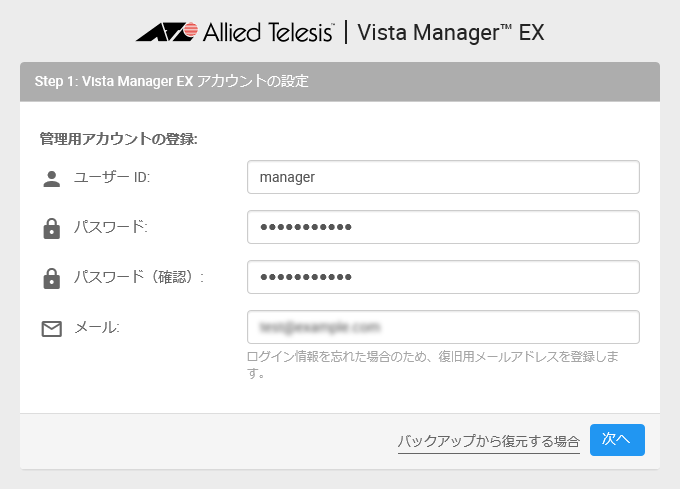The height and width of the screenshot is (489, 680).
Task: Click the 管理用アカウントの登録 heading
Action: pos(119,139)
